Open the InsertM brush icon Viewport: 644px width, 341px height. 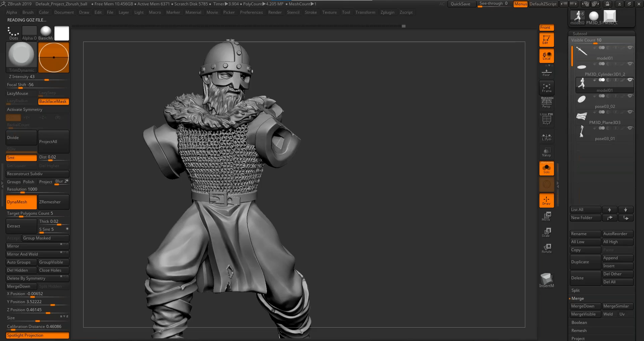coord(546,280)
